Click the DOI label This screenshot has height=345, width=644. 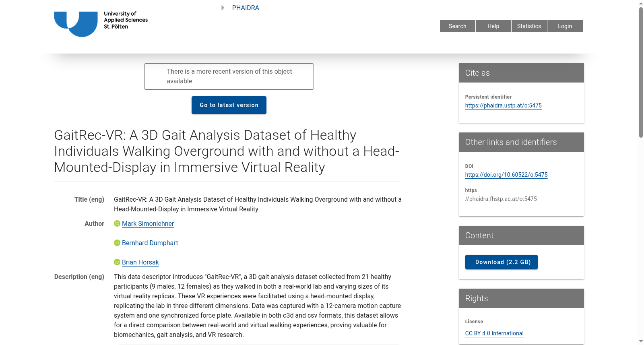point(469,166)
